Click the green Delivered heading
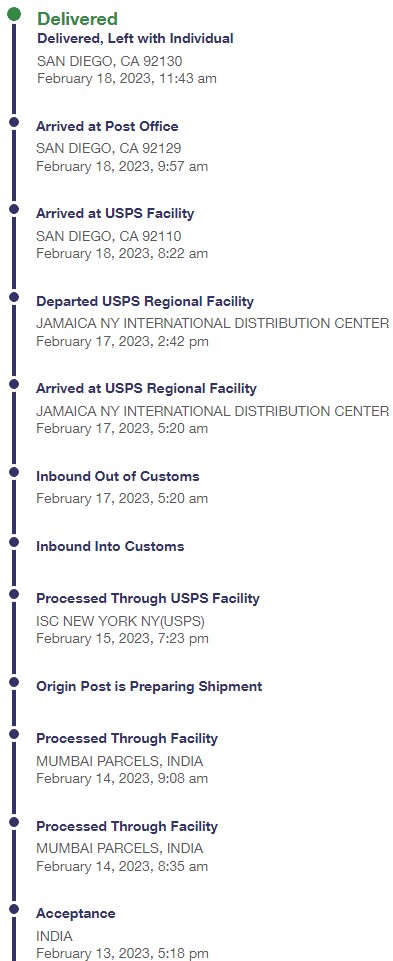 [77, 19]
